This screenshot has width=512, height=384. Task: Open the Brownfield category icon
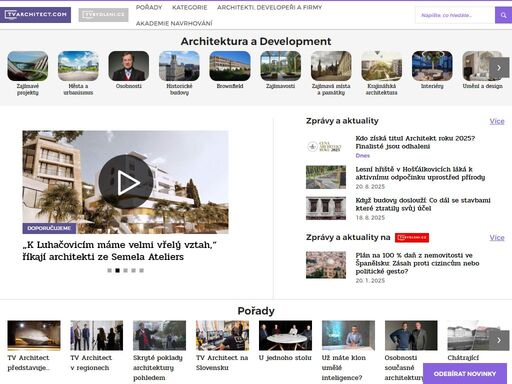(x=230, y=66)
